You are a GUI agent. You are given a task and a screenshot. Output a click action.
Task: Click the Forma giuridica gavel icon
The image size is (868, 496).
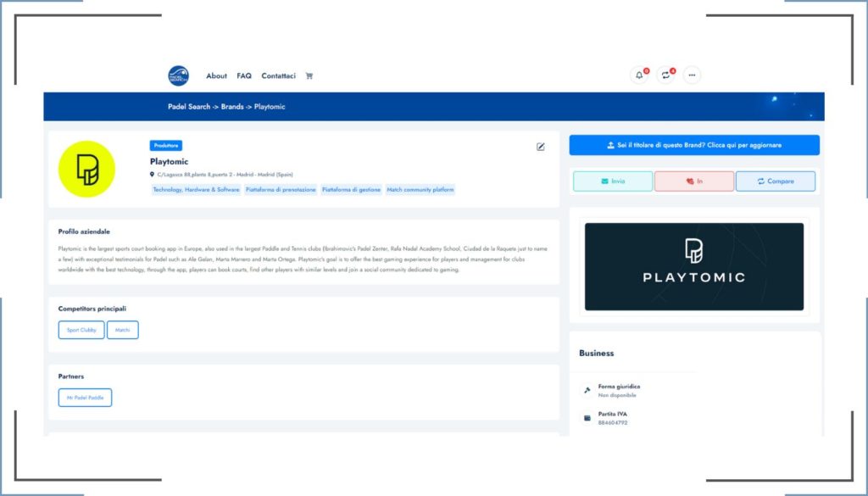pyautogui.click(x=587, y=390)
